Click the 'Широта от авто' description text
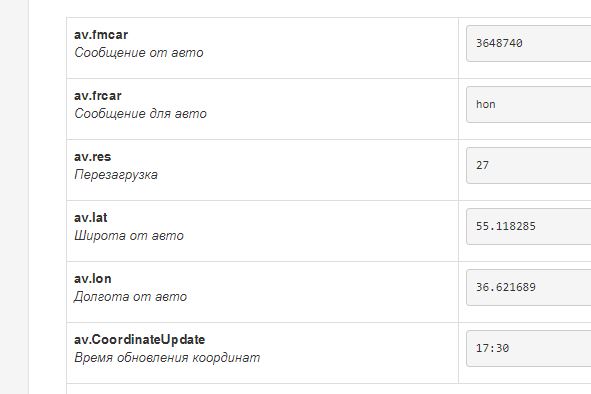The width and height of the screenshot is (591, 394). (x=129, y=236)
